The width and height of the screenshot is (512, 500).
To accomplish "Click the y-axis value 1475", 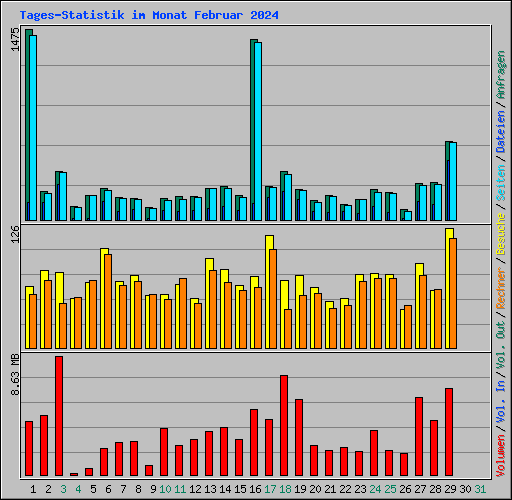I will [15, 39].
